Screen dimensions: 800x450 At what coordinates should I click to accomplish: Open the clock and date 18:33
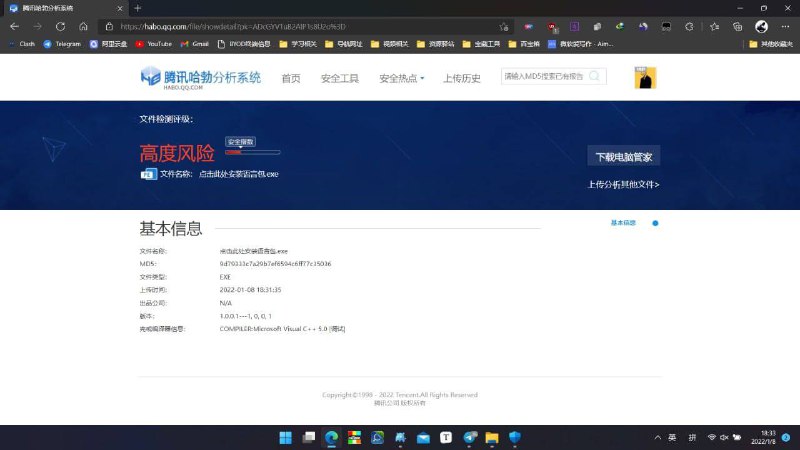pos(763,437)
